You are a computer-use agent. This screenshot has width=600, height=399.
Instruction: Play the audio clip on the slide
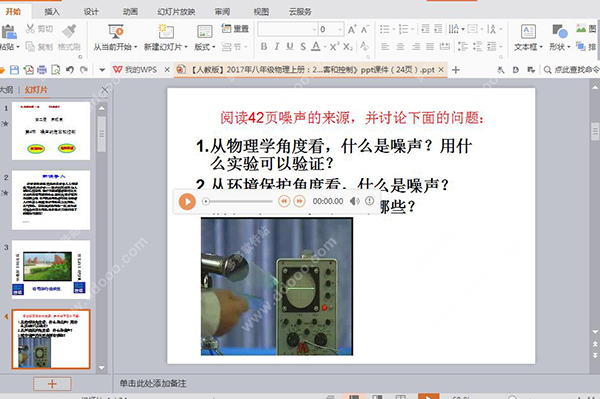pyautogui.click(x=187, y=202)
